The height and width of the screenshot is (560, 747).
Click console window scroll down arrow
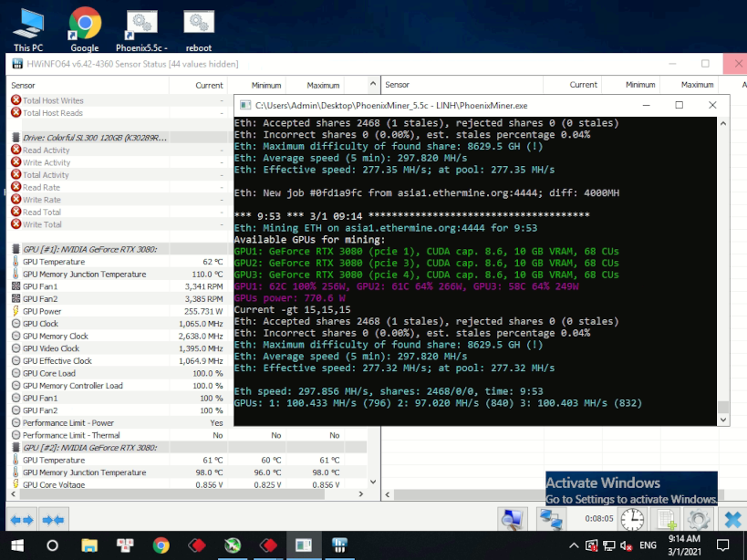tap(723, 420)
